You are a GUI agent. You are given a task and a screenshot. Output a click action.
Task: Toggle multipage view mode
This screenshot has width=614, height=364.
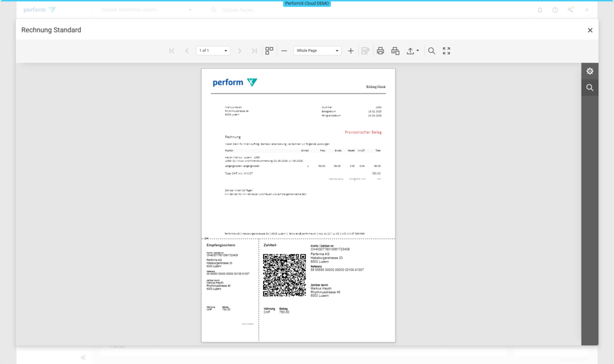pyautogui.click(x=269, y=51)
